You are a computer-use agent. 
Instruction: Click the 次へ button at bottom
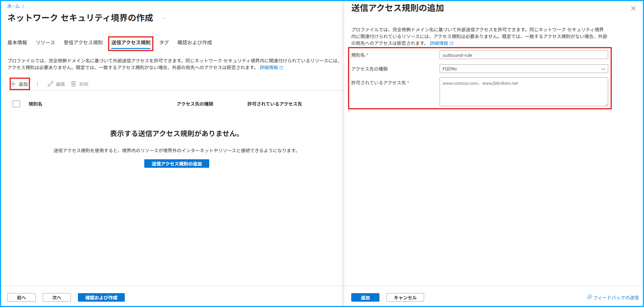pyautogui.click(x=56, y=297)
